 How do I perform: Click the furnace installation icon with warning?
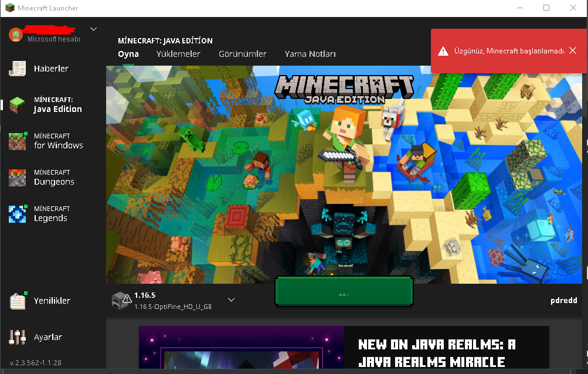(x=121, y=300)
